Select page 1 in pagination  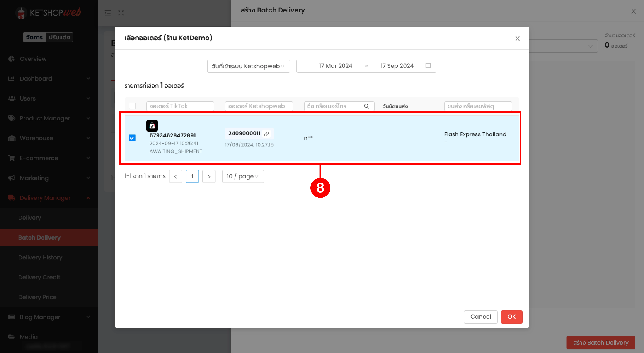(x=192, y=176)
